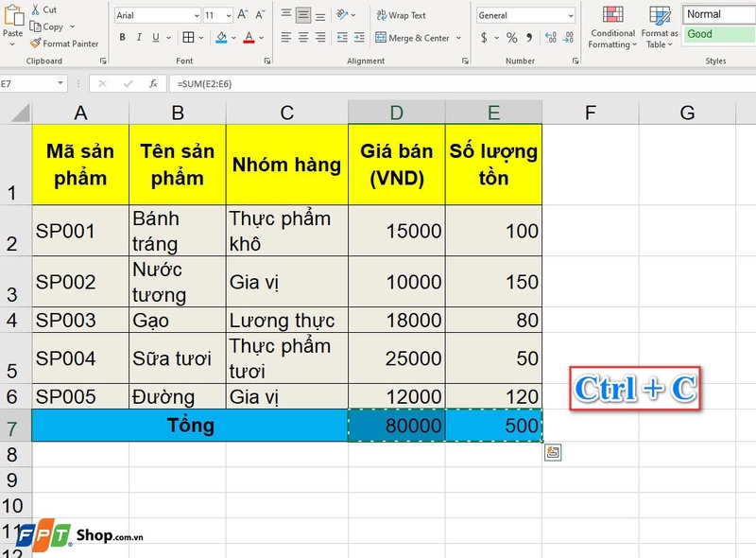The width and height of the screenshot is (756, 558).
Task: Open the General number format dropdown
Action: [x=571, y=15]
